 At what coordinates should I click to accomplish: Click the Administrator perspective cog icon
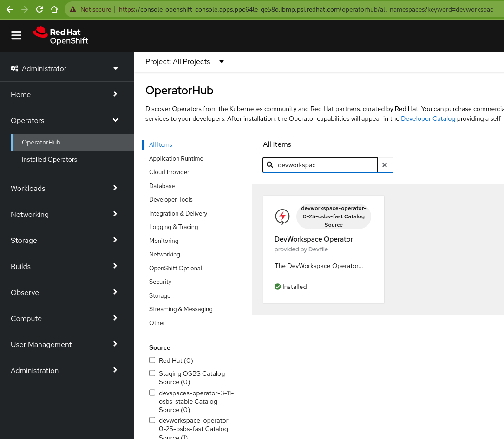click(x=14, y=69)
